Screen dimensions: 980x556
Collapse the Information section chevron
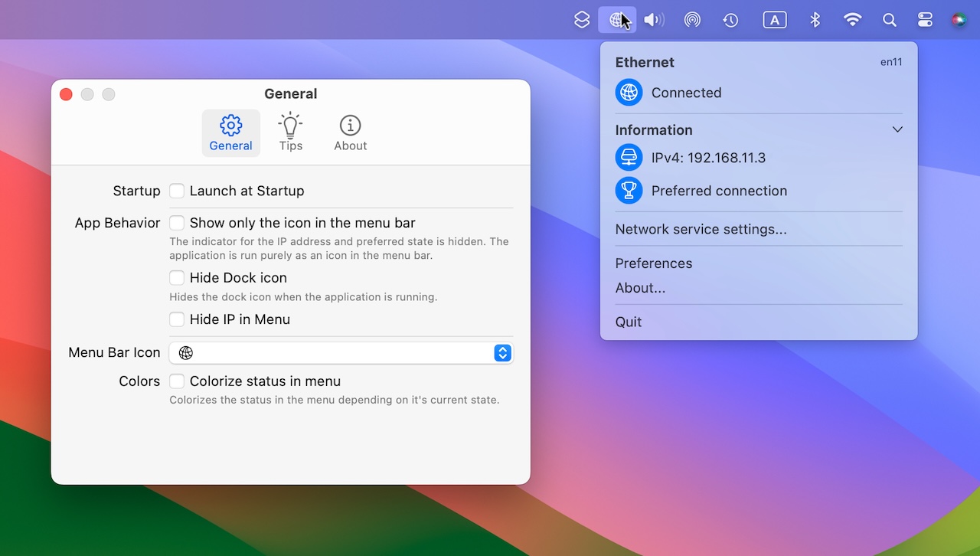pos(897,129)
